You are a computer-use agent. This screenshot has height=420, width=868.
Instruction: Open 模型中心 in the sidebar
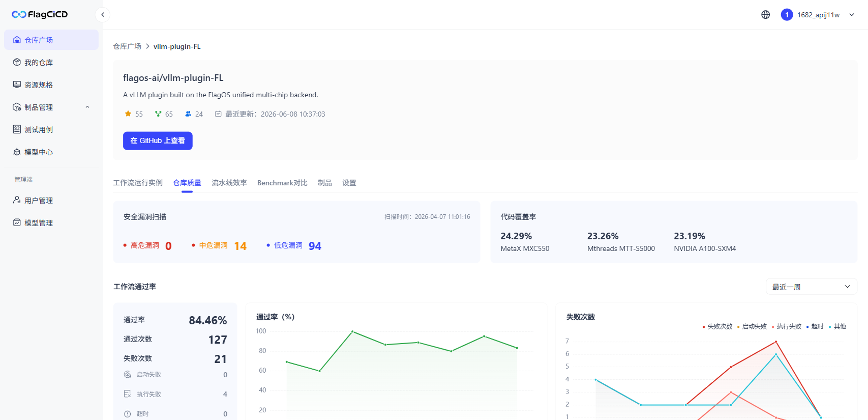tap(51, 152)
